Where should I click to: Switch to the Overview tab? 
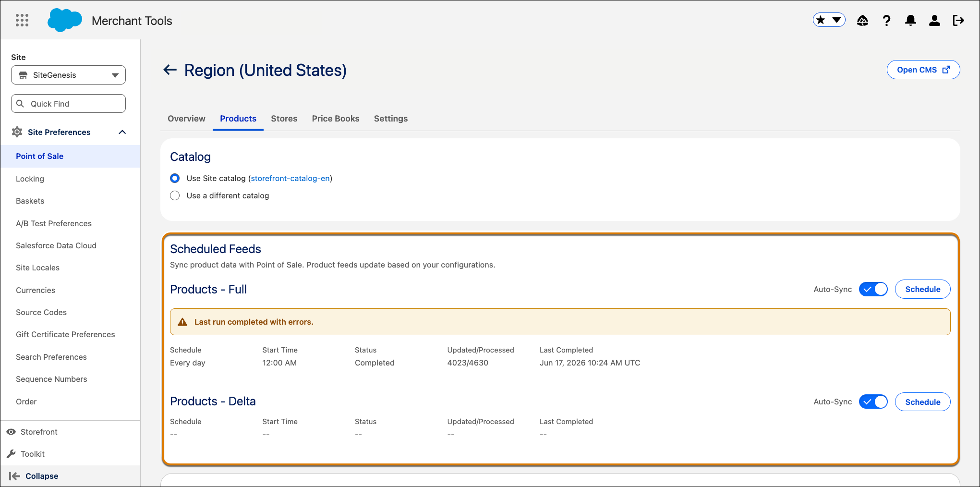pyautogui.click(x=186, y=119)
